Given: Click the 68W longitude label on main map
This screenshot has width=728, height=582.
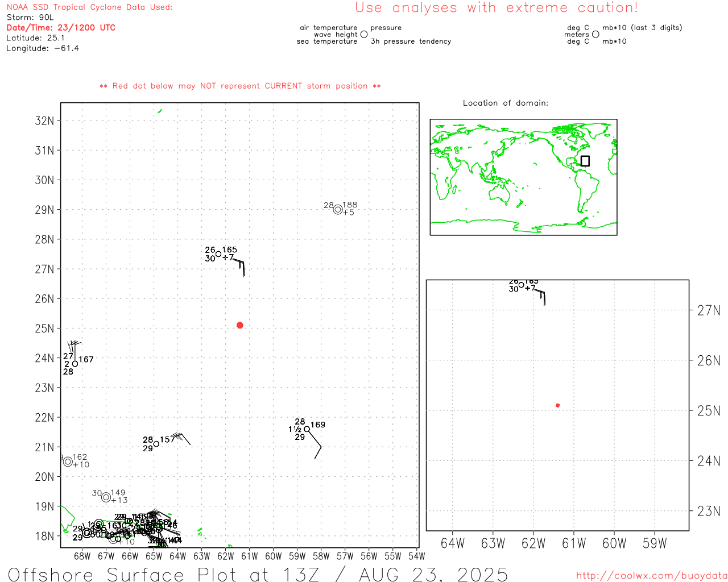Looking at the screenshot, I should pos(82,556).
